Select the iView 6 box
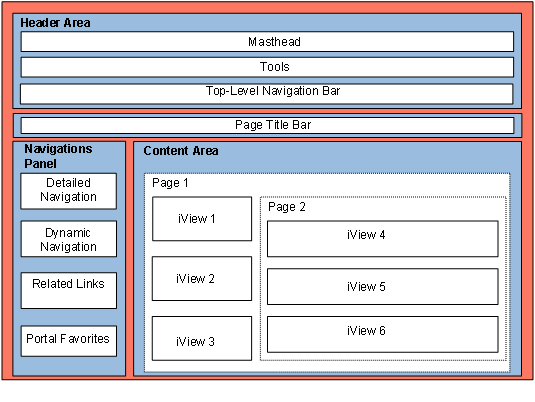This screenshot has height=402, width=535. point(382,334)
